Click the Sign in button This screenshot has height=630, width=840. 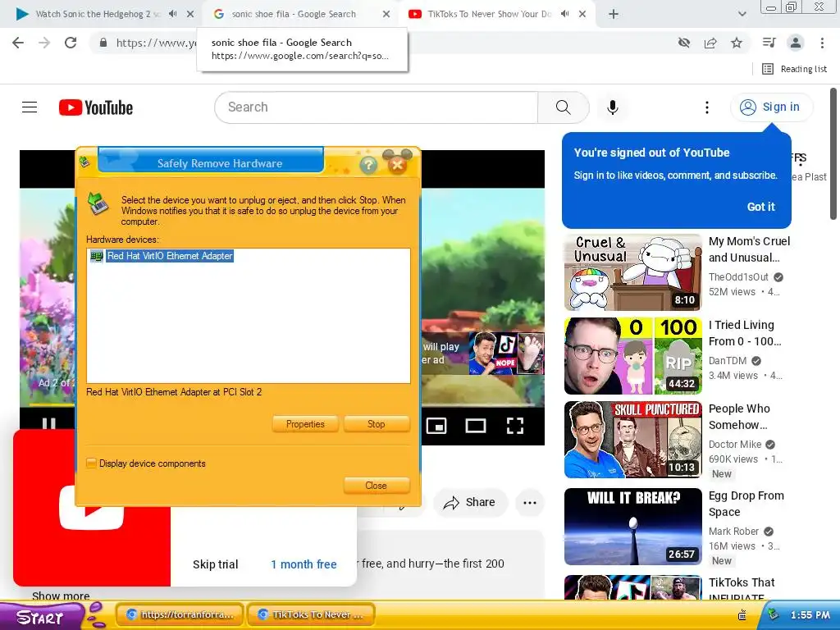click(x=771, y=107)
